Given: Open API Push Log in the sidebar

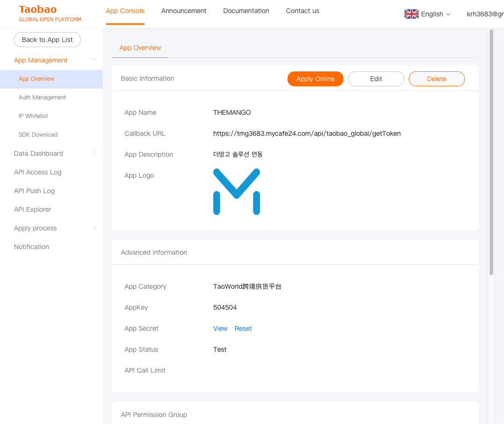Looking at the screenshot, I should [34, 191].
